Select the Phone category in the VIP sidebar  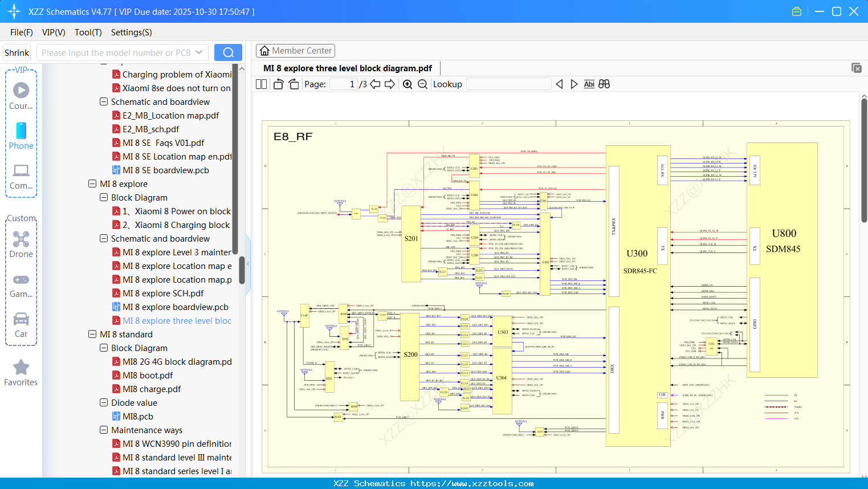click(x=21, y=131)
